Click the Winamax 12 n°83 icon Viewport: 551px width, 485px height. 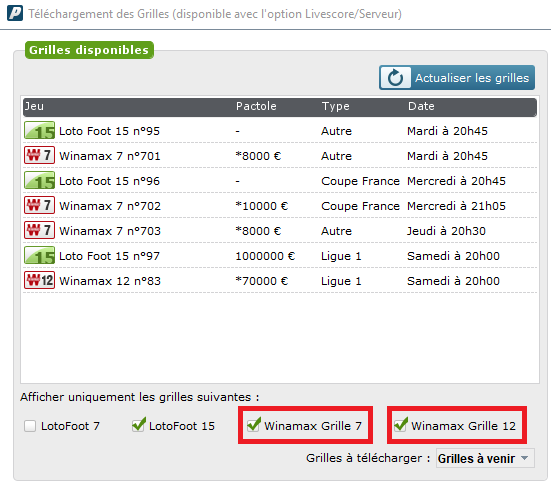(39, 280)
